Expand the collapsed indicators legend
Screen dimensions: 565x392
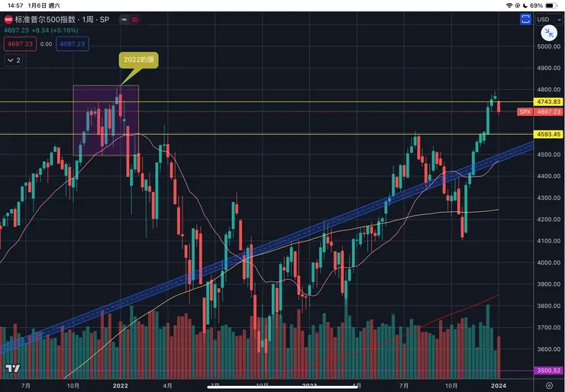click(13, 59)
